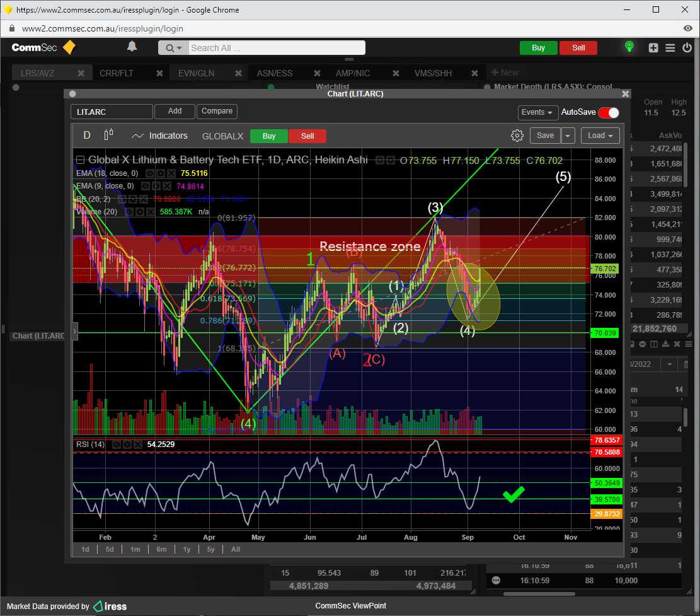Click the 76.702 current price label
Viewport: 700px width, 616px height.
pyautogui.click(x=605, y=269)
